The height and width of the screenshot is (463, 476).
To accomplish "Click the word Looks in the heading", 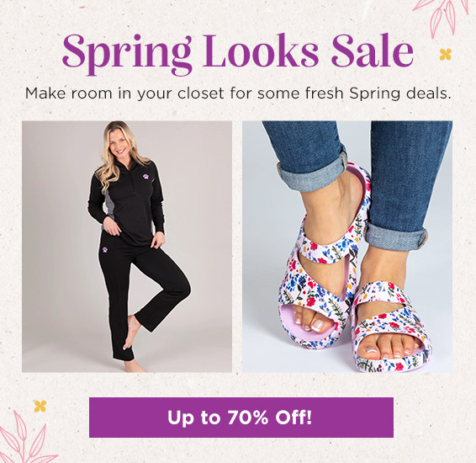I will click(261, 51).
